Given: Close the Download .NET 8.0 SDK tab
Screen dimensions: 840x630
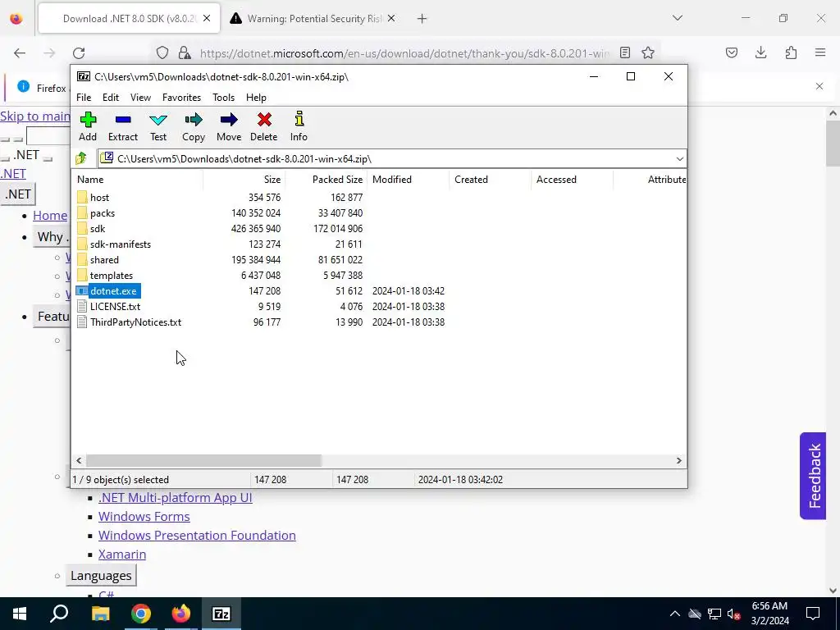Looking at the screenshot, I should pos(207,19).
